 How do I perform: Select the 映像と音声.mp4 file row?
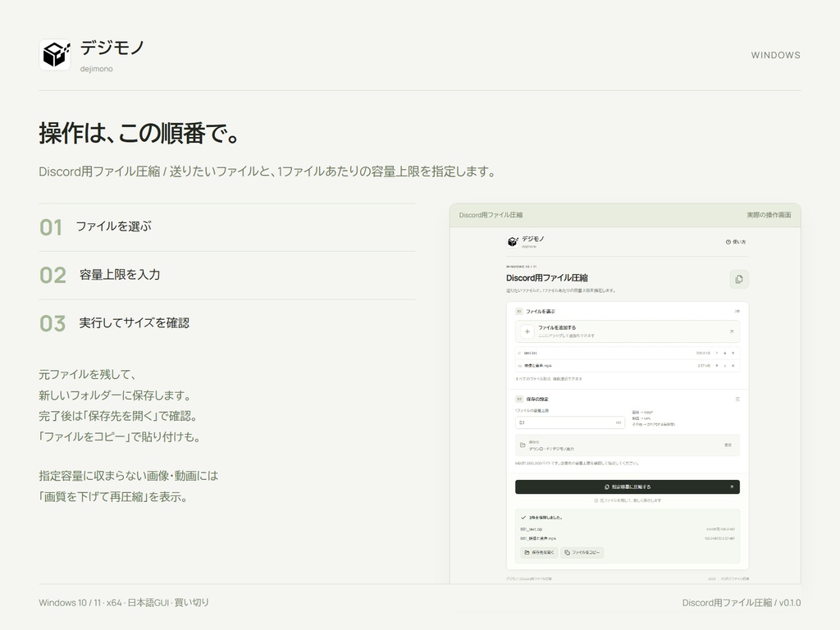(627, 365)
